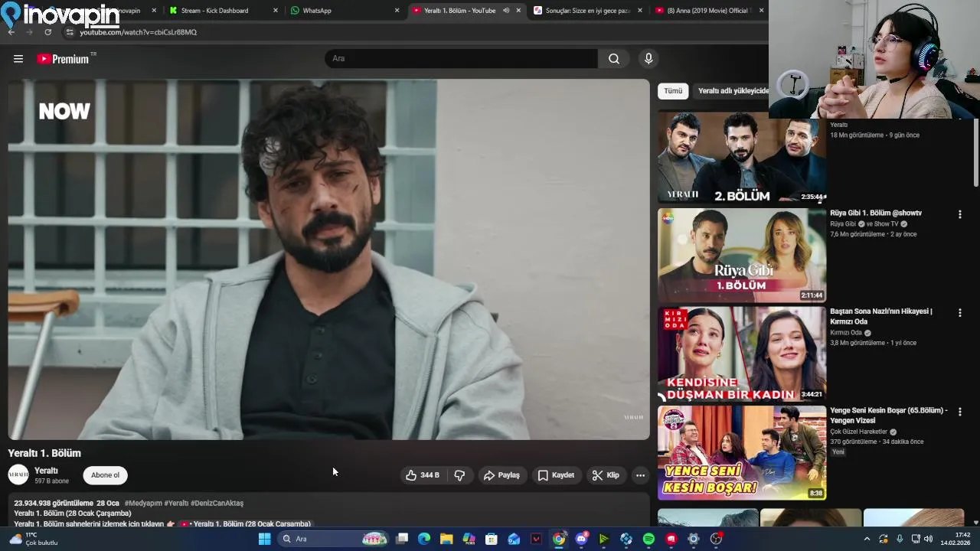Open Yeraltı 2. Bölüm thumbnail

[x=742, y=157]
